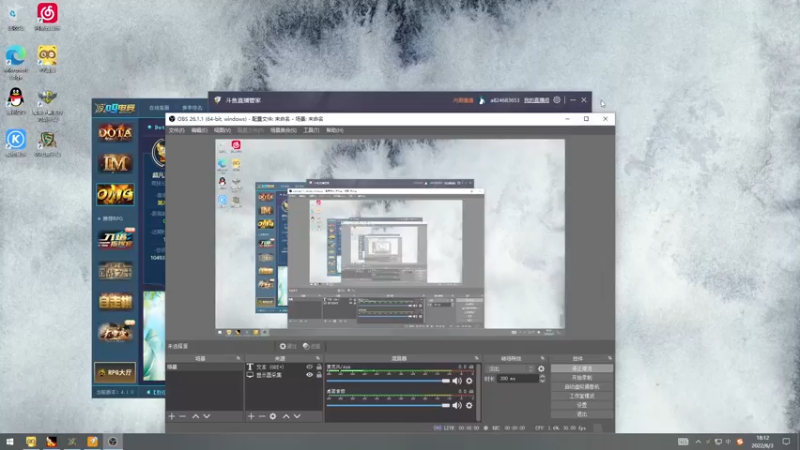This screenshot has width=800, height=450.
Task: Toggle lock on 显示器采集 source
Action: click(319, 374)
